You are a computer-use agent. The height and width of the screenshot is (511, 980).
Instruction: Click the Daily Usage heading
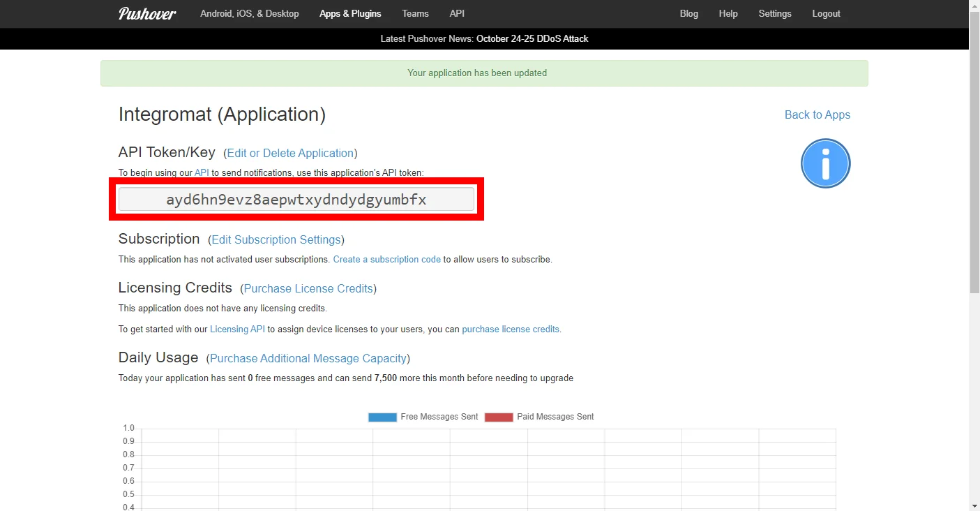[158, 357]
